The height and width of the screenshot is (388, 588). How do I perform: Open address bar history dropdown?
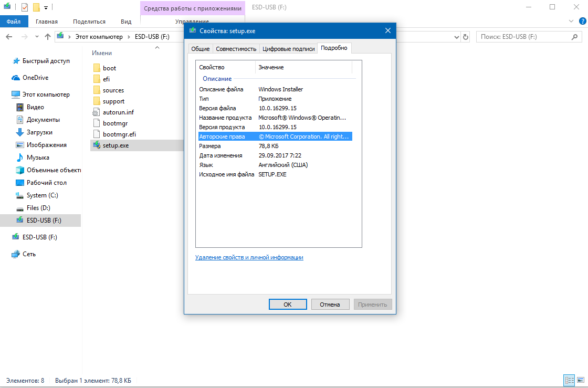pos(456,37)
